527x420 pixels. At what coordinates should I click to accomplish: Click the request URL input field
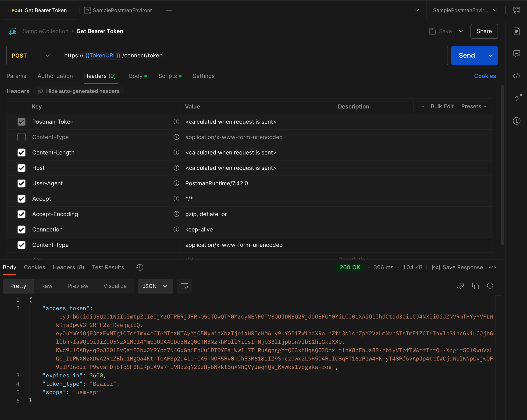(x=253, y=56)
